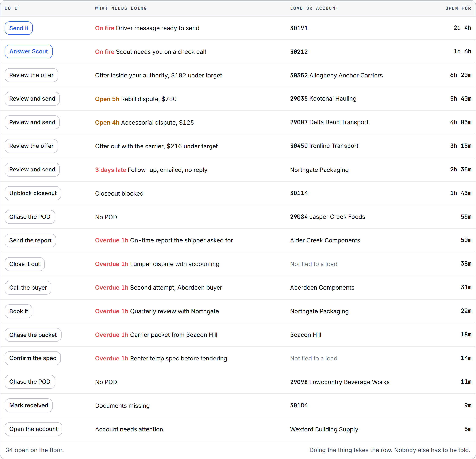Click the 'Do it' column header
This screenshot has height=459, width=476.
(13, 8)
